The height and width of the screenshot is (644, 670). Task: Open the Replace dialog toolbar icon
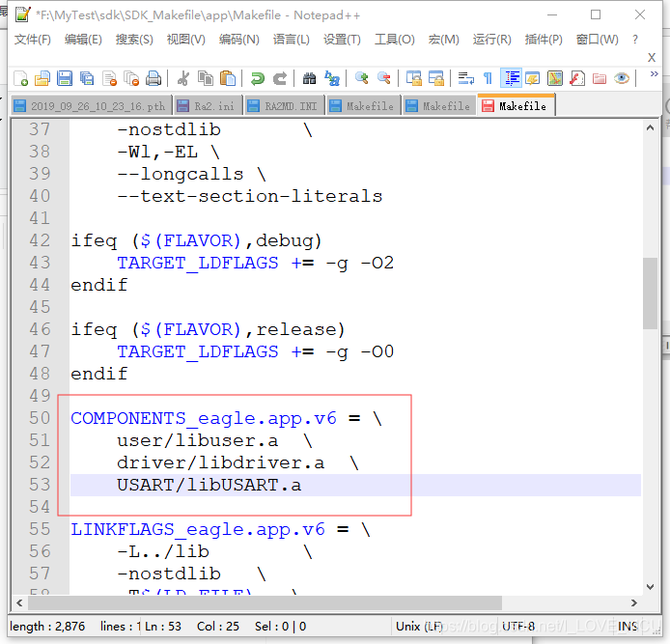(x=331, y=78)
